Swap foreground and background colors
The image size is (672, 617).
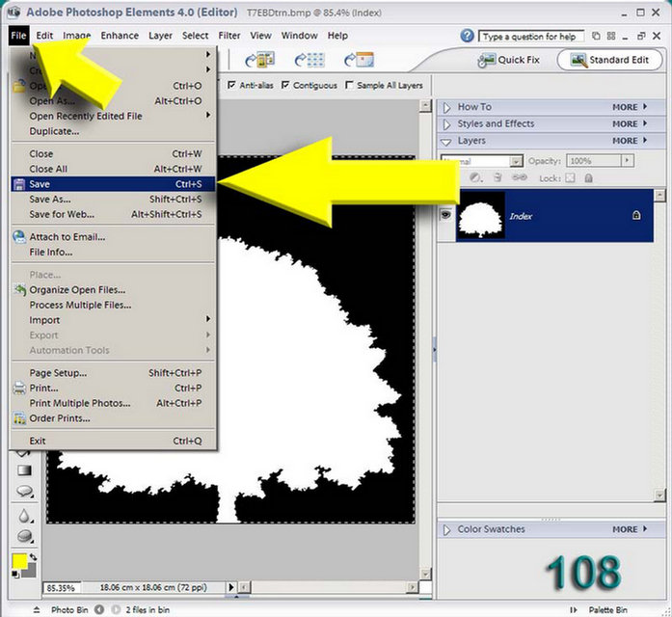click(33, 557)
